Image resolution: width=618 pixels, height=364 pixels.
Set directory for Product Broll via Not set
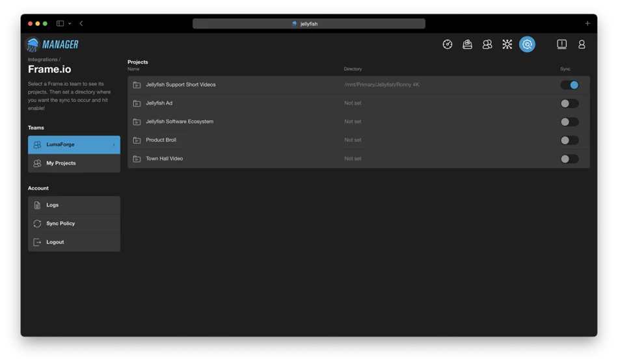click(x=353, y=140)
